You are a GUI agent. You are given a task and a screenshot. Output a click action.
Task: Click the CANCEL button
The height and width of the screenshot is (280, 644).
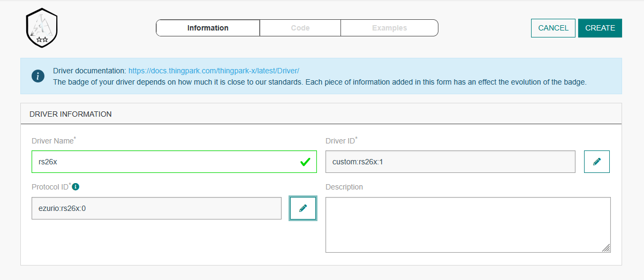tap(553, 28)
